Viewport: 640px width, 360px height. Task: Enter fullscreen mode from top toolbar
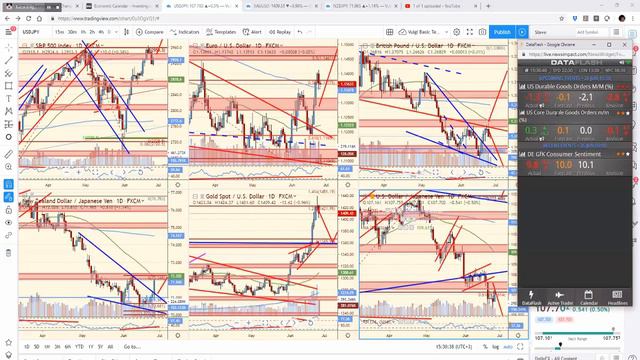point(470,32)
